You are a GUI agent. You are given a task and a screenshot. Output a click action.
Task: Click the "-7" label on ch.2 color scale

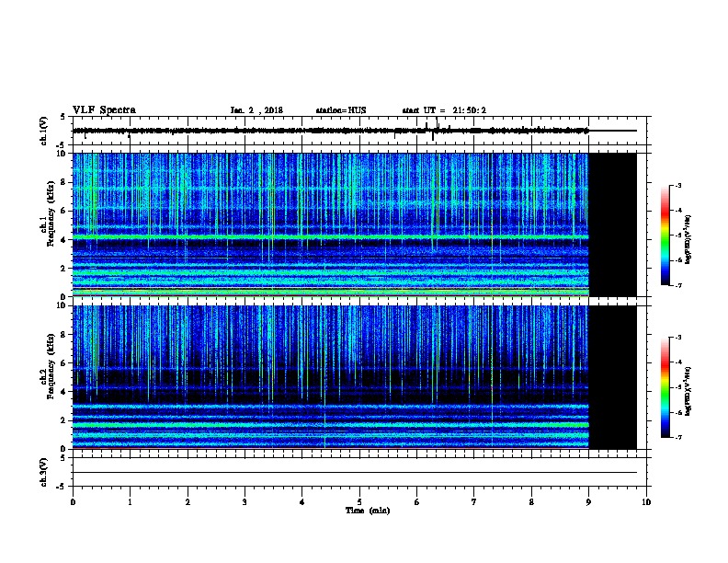pyautogui.click(x=677, y=438)
